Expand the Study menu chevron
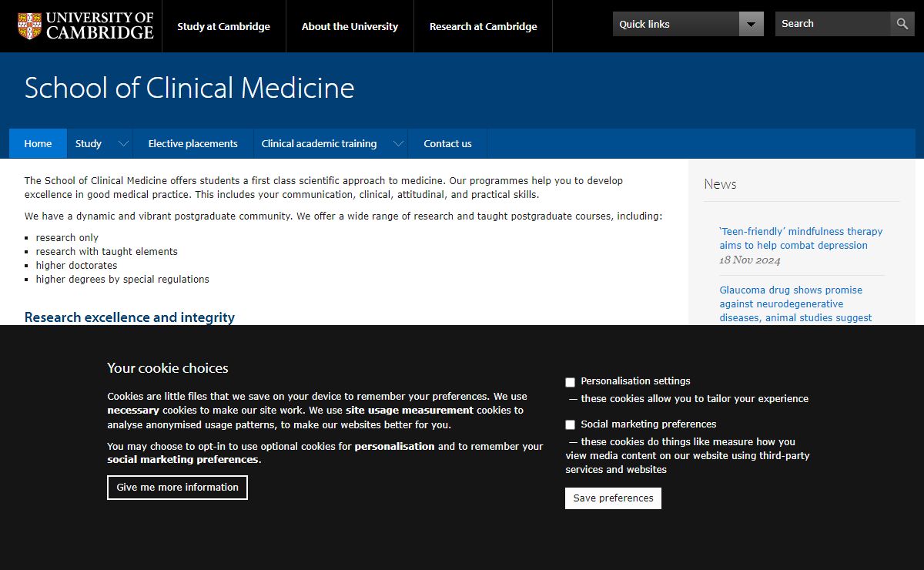The height and width of the screenshot is (570, 924). click(122, 144)
